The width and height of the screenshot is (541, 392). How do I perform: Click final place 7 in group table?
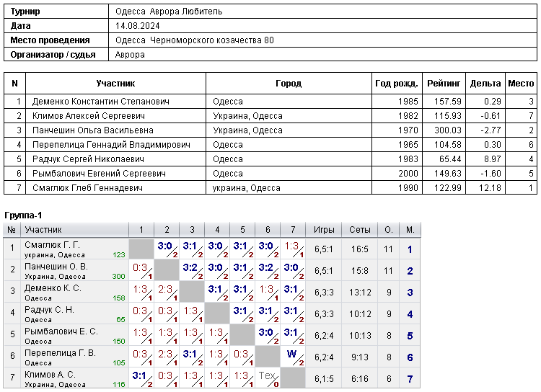(x=410, y=379)
